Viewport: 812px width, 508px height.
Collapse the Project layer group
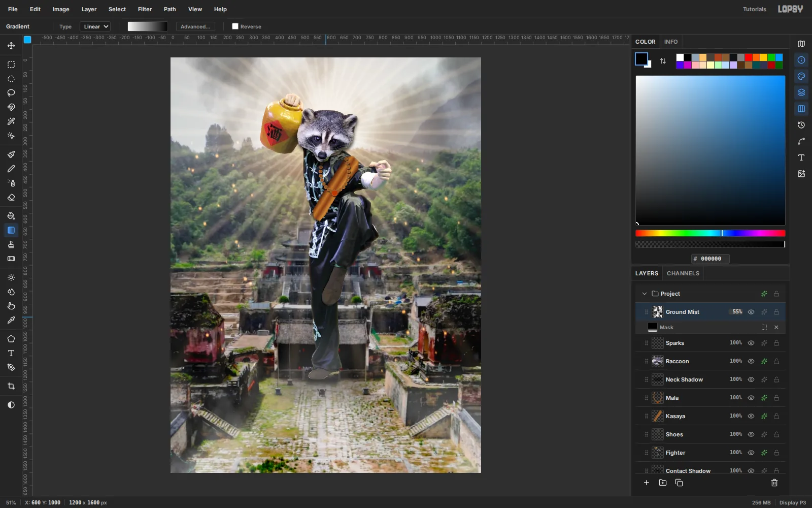[x=645, y=294]
